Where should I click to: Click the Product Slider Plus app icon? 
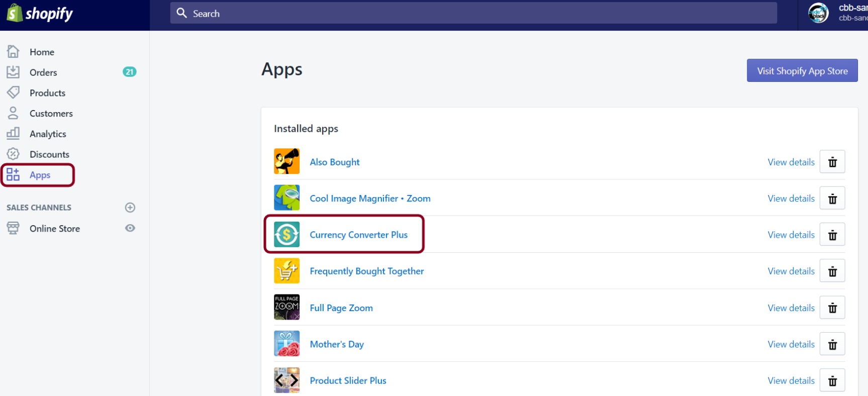(286, 380)
